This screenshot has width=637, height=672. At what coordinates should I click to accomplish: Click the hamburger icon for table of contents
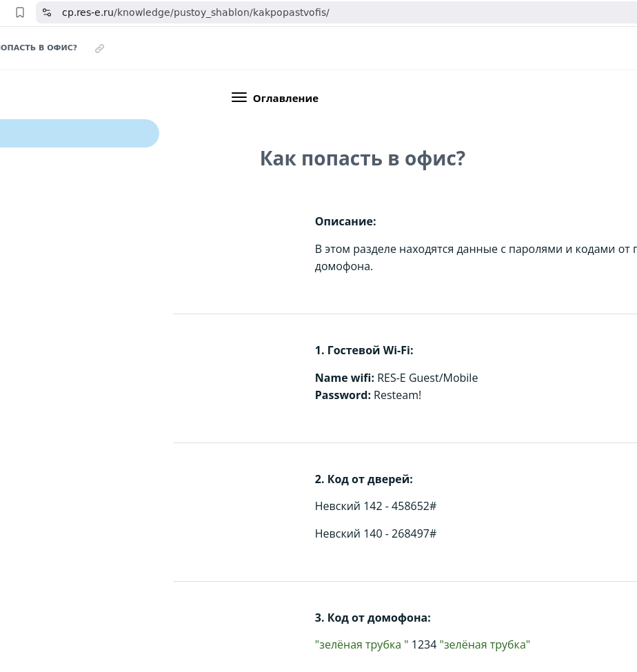[x=239, y=98]
